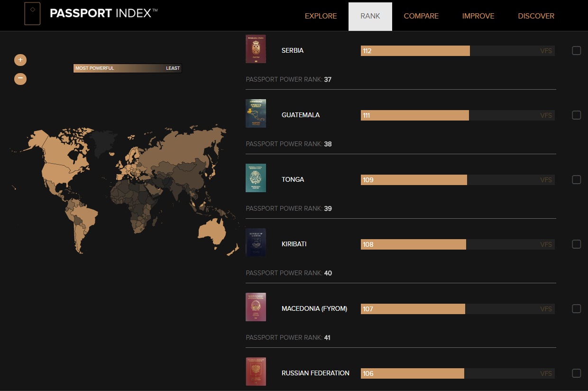Open the Discover menu item

pos(536,16)
